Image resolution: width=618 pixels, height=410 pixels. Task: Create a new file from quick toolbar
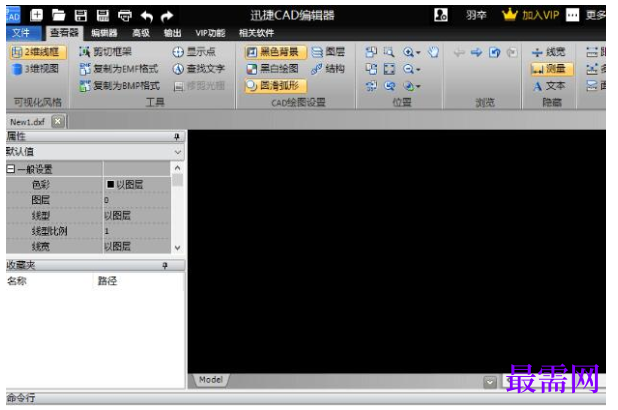click(x=36, y=15)
